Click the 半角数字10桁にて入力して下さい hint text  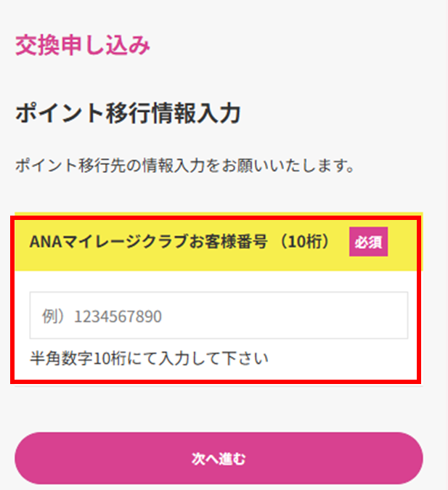(x=150, y=358)
